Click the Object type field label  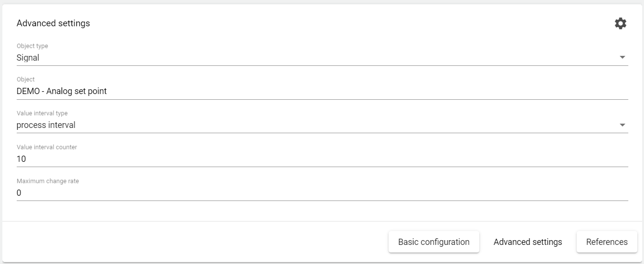pos(32,46)
